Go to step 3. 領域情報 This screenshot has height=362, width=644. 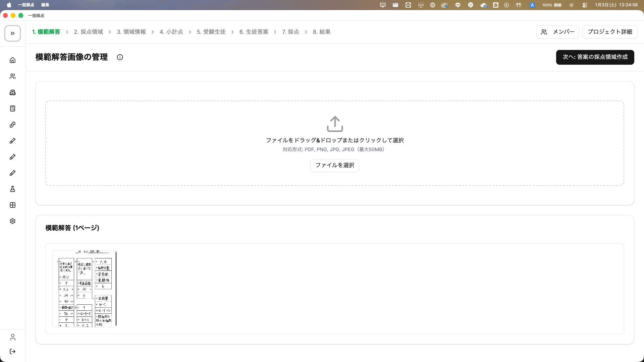(x=131, y=32)
